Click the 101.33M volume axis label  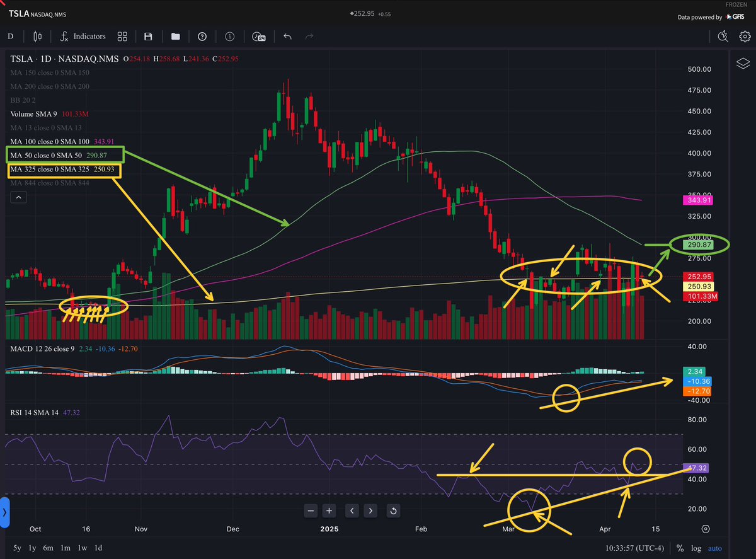pyautogui.click(x=701, y=296)
